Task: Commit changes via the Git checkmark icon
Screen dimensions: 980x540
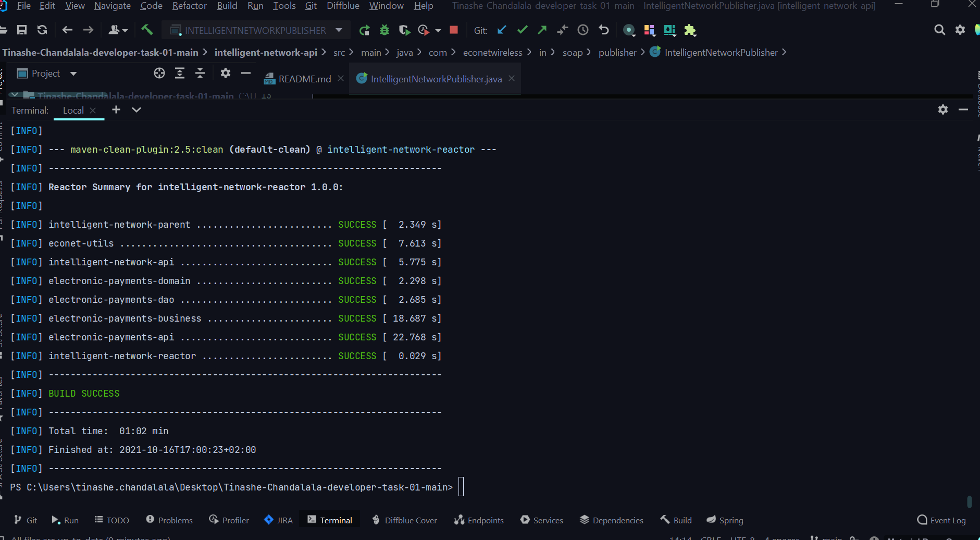Action: [x=523, y=30]
